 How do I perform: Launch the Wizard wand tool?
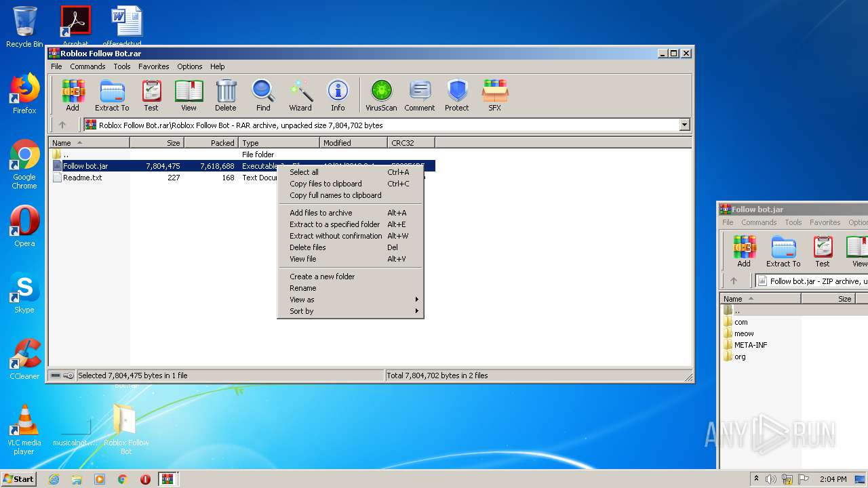pos(300,96)
